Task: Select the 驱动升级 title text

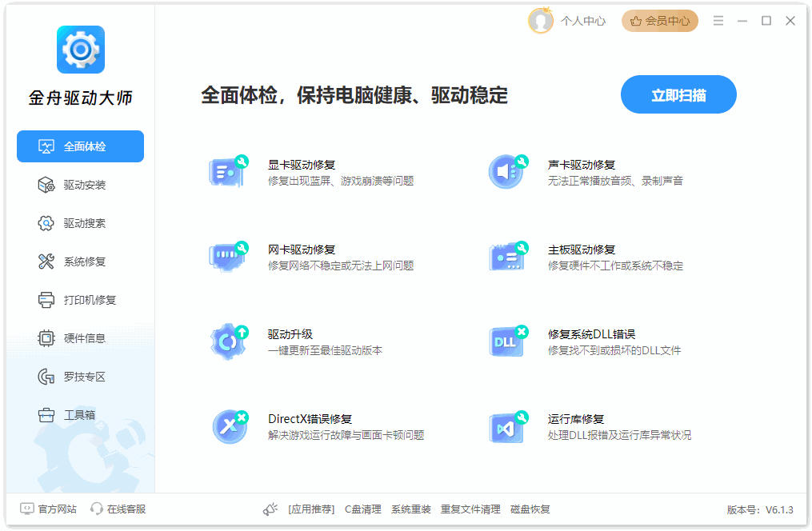Action: (290, 334)
